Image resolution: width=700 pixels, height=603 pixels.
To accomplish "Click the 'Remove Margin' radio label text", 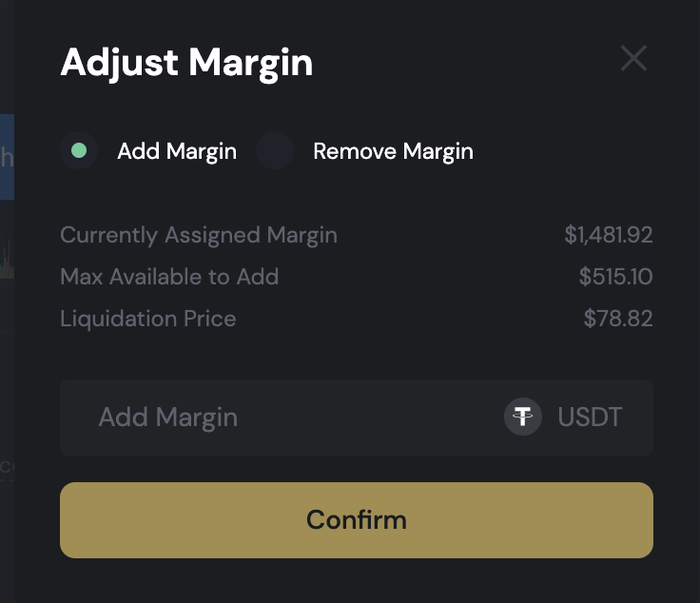I will click(x=393, y=151).
